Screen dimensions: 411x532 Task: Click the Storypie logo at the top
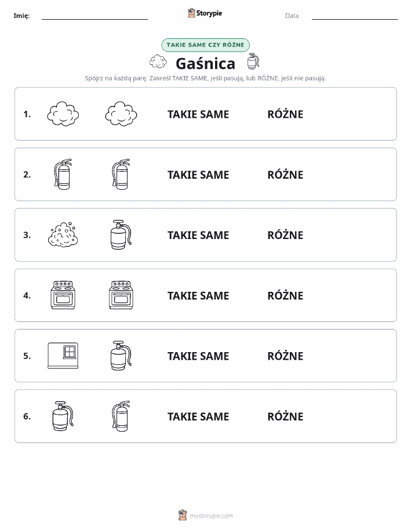(205, 13)
